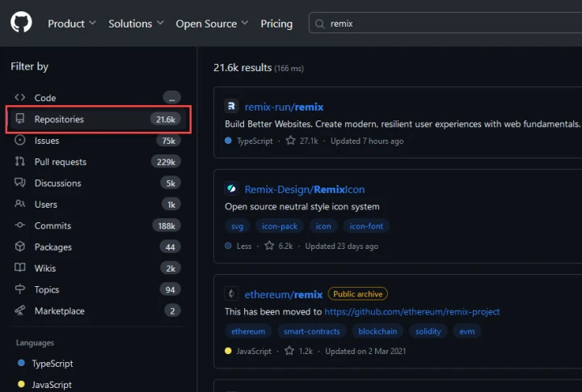The image size is (582, 392).
Task: Click the Remix-Design repository avatar
Action: [231, 189]
